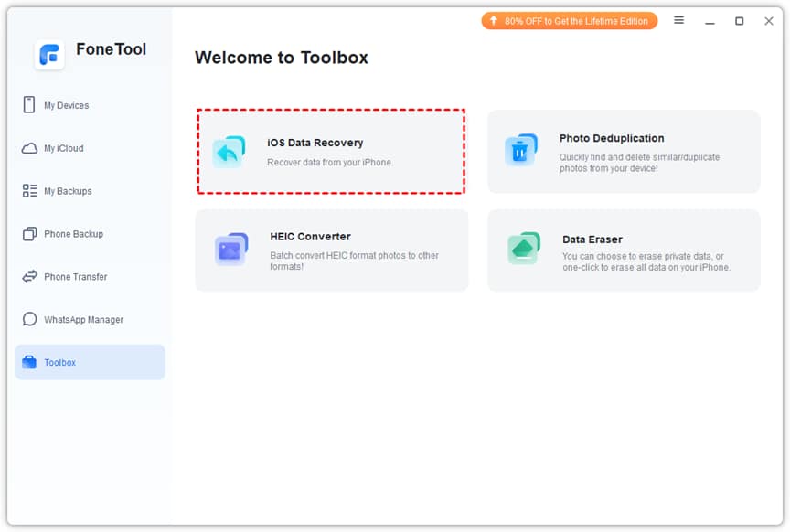This screenshot has height=532, width=790.
Task: Click the 80% OFF Lifetime Edition banner
Action: (x=569, y=21)
